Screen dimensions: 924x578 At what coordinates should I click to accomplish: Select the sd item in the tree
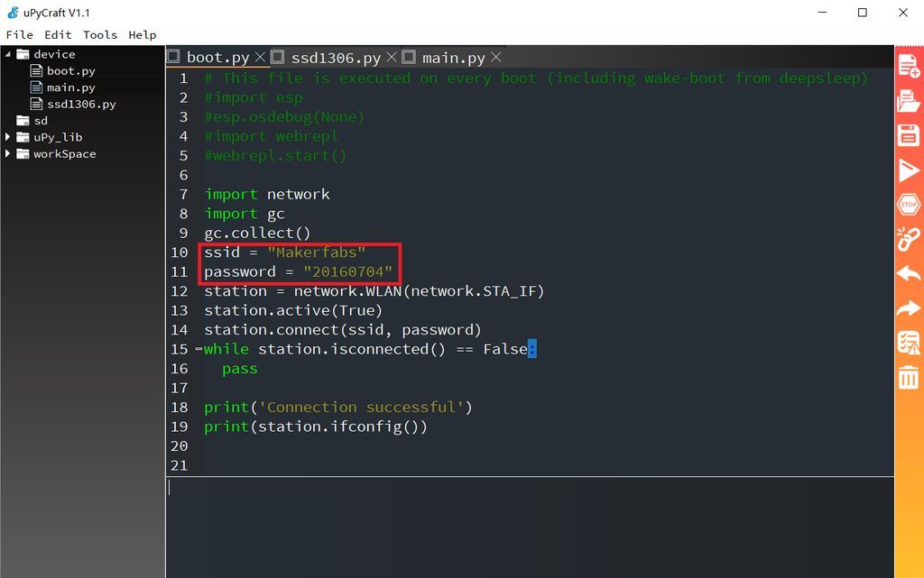click(x=41, y=120)
